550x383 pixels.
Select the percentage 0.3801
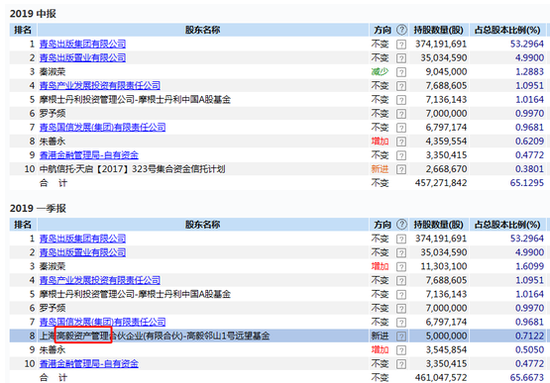coord(530,169)
